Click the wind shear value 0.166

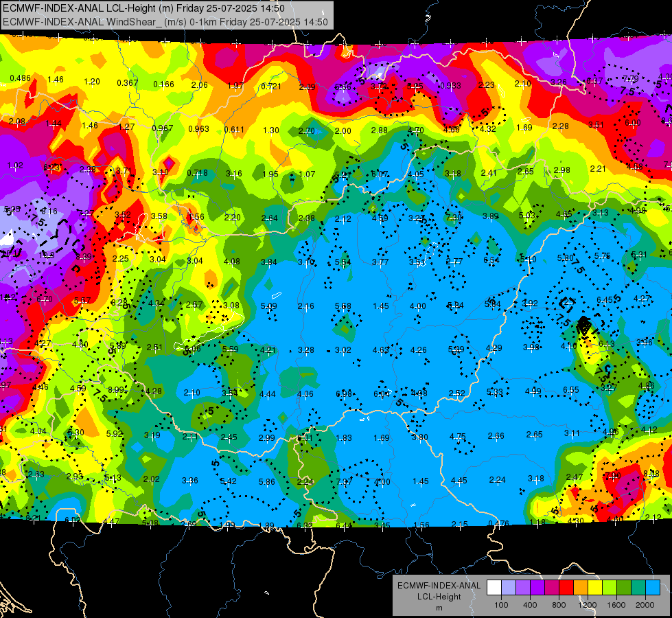tap(164, 84)
